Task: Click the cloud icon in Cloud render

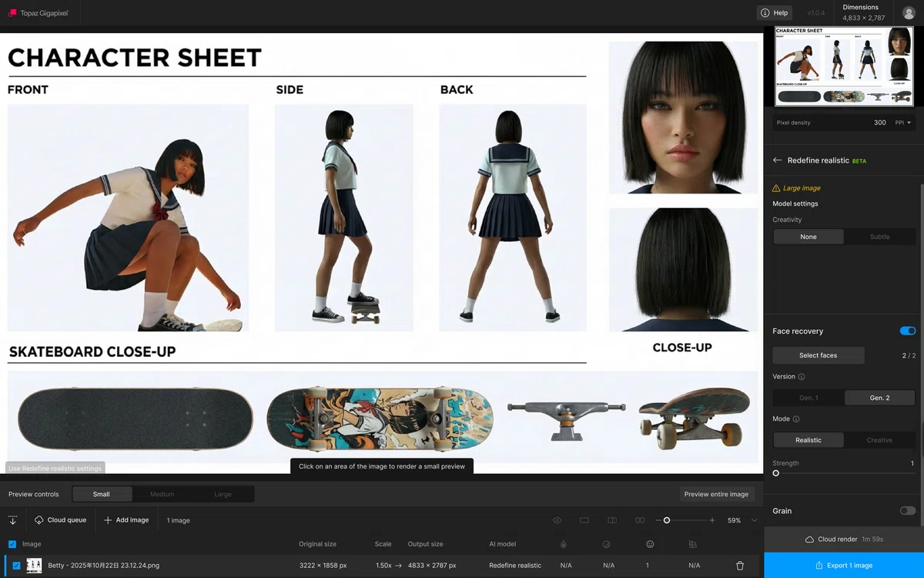Action: [x=809, y=539]
